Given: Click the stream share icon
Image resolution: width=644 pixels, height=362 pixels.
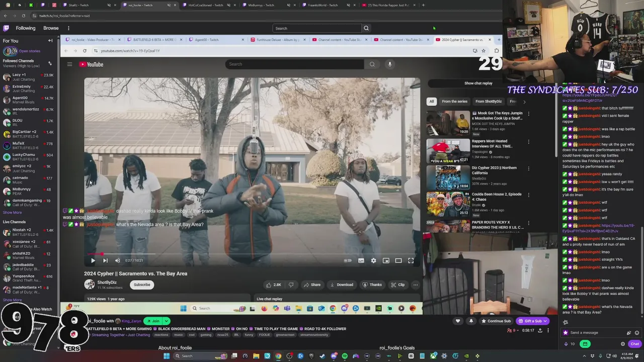Looking at the screenshot, I should tap(540, 330).
